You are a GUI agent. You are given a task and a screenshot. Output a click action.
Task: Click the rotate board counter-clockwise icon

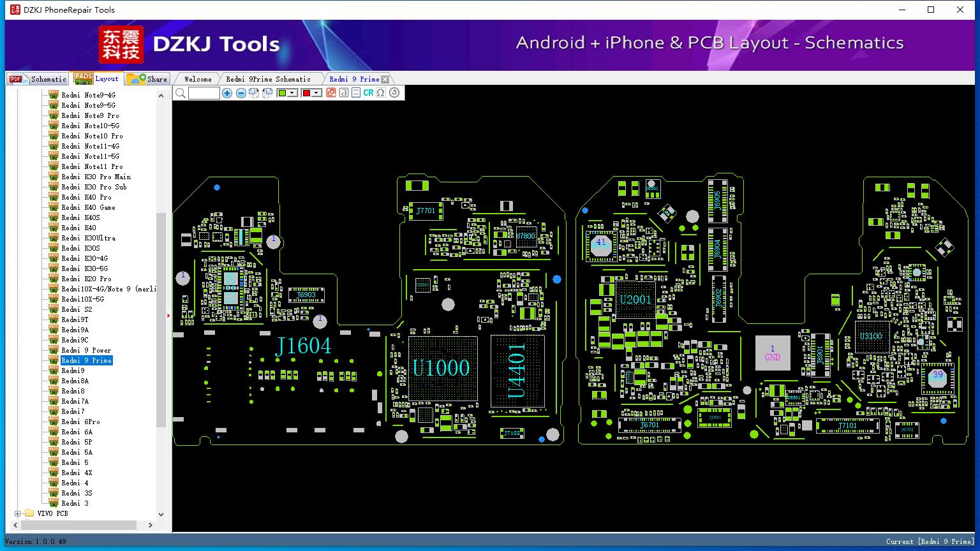tap(267, 93)
